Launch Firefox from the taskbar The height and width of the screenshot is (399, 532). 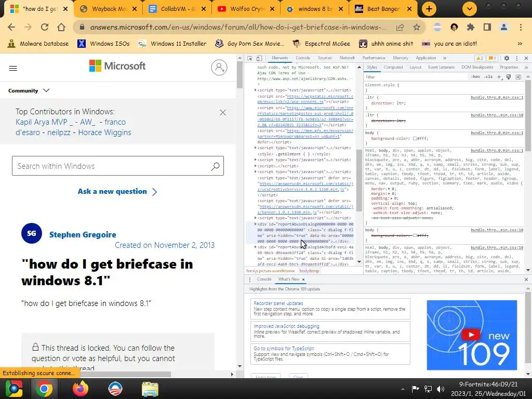[x=81, y=389]
